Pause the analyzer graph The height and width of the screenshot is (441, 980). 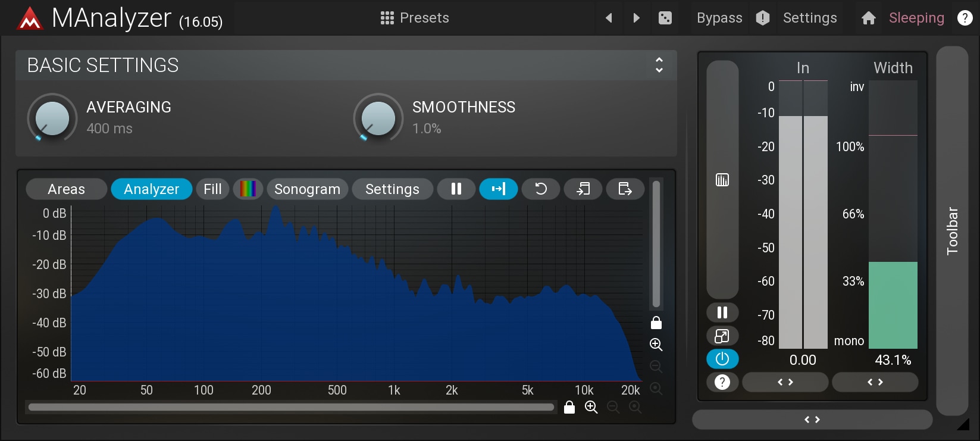456,189
